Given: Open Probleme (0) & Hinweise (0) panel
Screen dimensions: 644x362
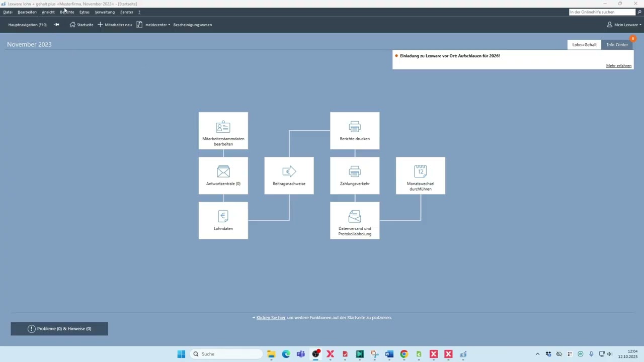Looking at the screenshot, I should [59, 329].
